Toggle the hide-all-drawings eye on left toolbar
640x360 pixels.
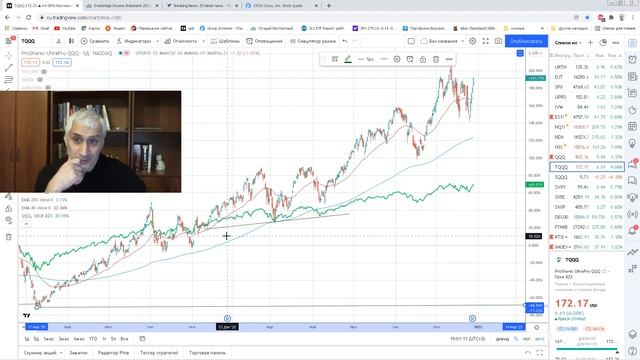pos(9,220)
